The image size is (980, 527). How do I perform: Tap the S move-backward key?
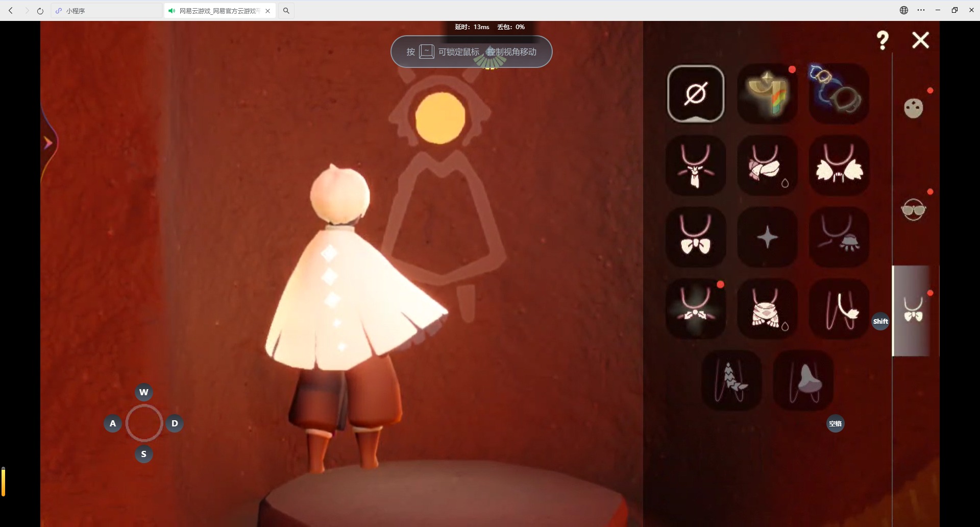coord(144,454)
